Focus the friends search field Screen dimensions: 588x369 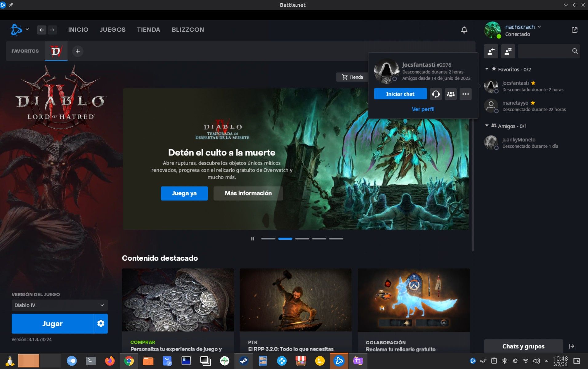[544, 51]
